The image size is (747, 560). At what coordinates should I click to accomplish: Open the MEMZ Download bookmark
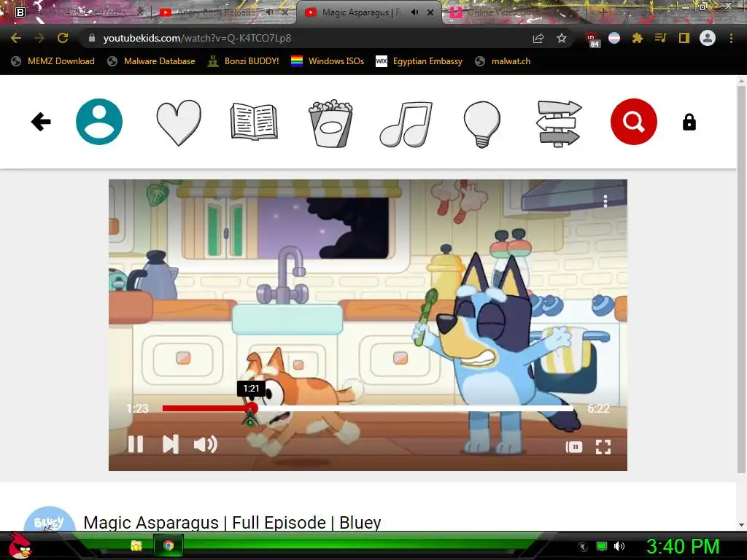coord(53,61)
